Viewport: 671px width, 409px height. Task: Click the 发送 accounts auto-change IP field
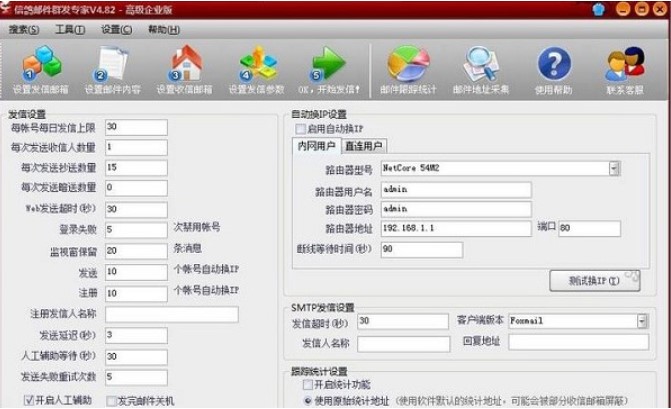136,272
